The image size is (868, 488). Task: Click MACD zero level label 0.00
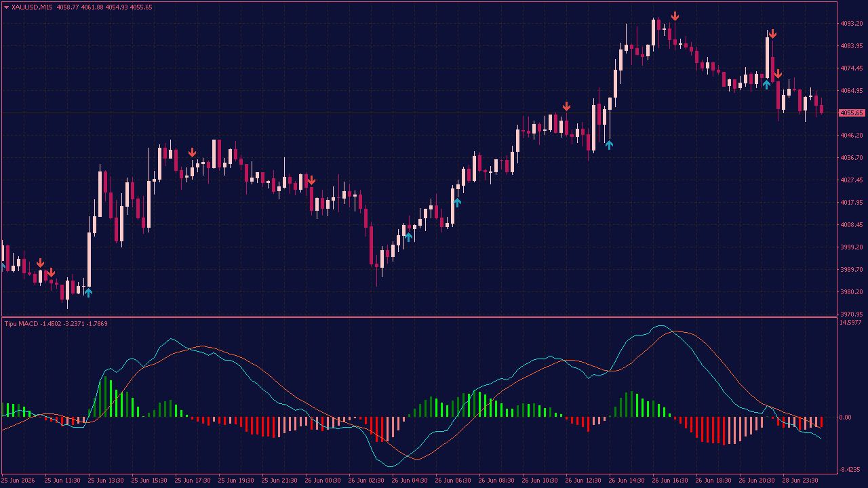(x=846, y=418)
